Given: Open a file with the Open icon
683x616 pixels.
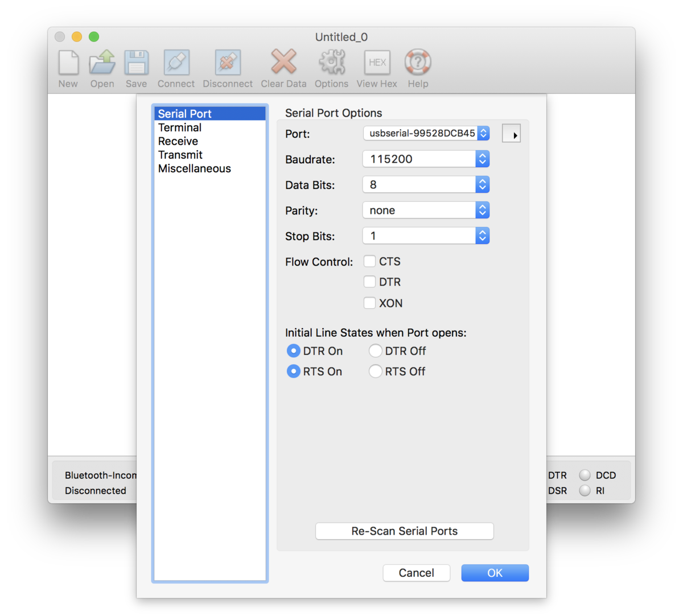Looking at the screenshot, I should tap(102, 63).
